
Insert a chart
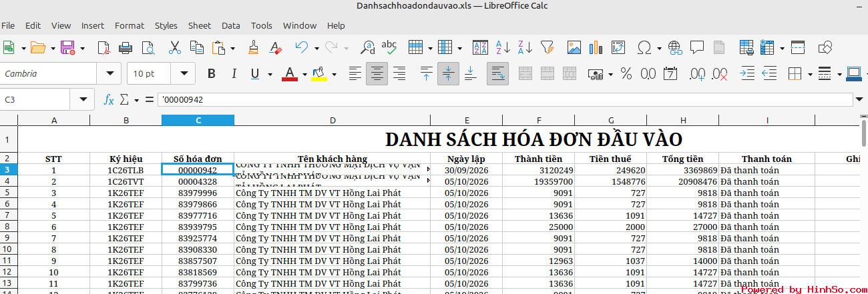(x=596, y=47)
